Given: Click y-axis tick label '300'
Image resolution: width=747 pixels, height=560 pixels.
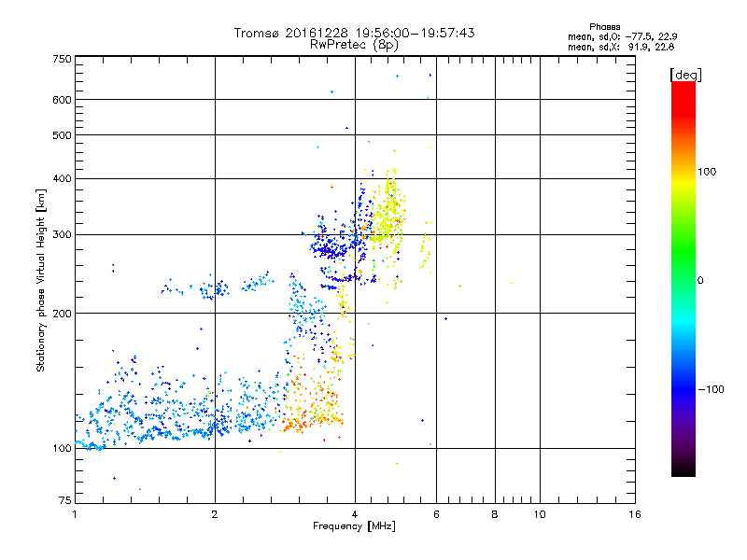Looking at the screenshot, I should (63, 234).
